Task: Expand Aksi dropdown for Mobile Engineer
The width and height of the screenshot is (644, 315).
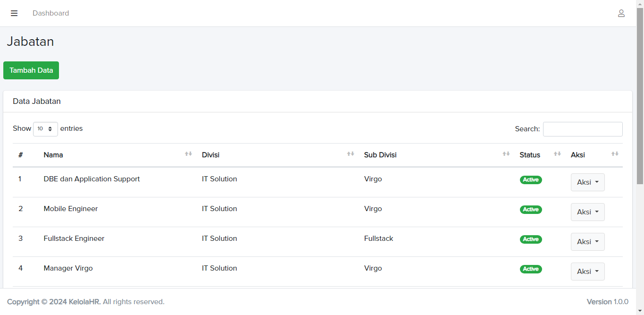Action: pyautogui.click(x=587, y=212)
